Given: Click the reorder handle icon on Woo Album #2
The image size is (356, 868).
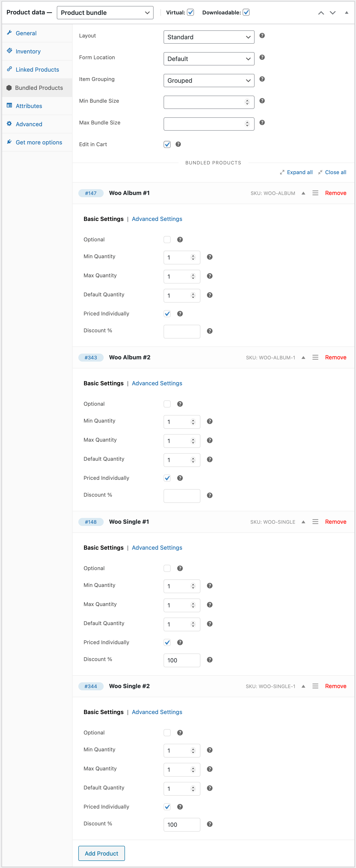Looking at the screenshot, I should [x=316, y=357].
